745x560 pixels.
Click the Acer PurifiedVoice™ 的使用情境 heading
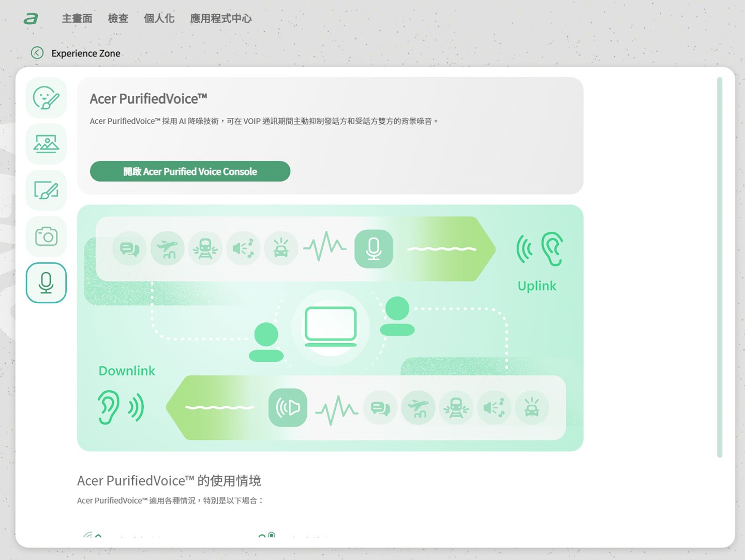click(169, 481)
